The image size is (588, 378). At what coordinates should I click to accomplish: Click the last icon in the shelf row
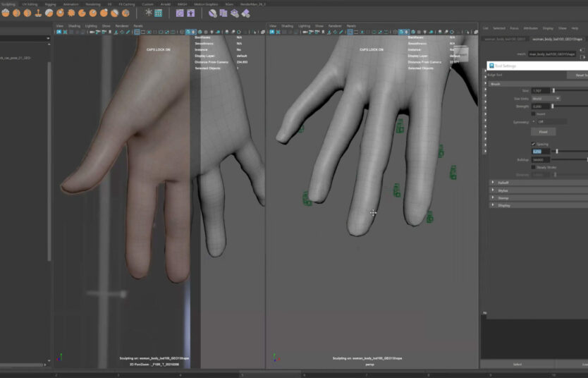[245, 13]
